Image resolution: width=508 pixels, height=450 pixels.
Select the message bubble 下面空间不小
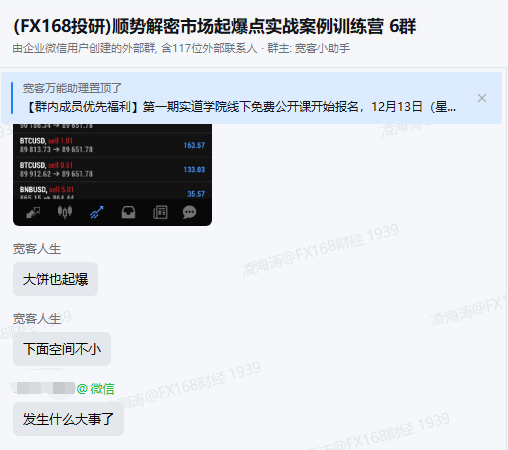pyautogui.click(x=62, y=349)
